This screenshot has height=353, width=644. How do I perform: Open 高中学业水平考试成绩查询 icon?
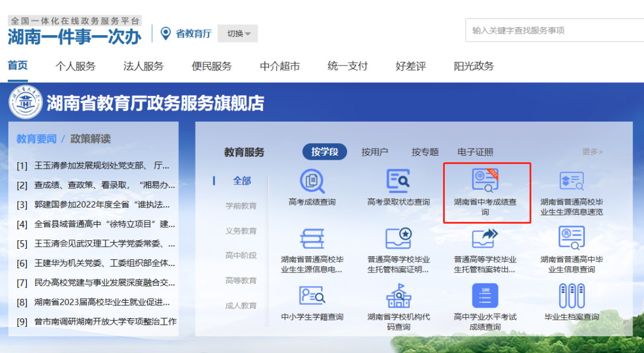coord(486,305)
